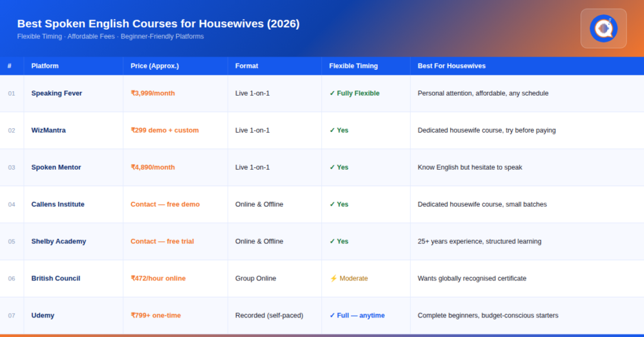Click the '#' column header
This screenshot has height=337, width=644.
[9, 65]
